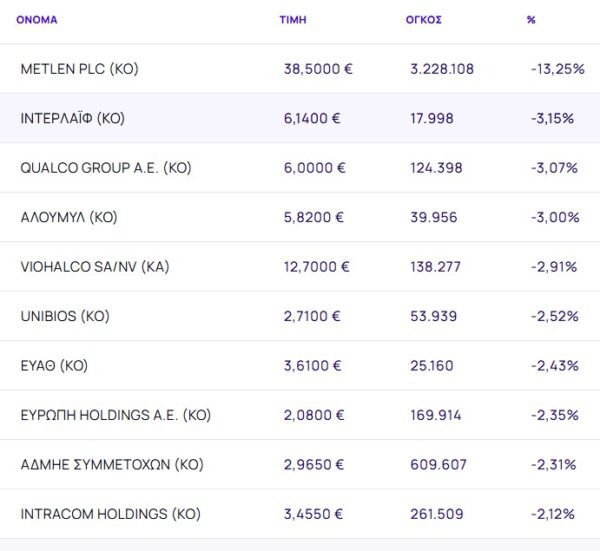Sort table by ΟΝΟΜΑ column header
600x551 pixels.
click(37, 20)
